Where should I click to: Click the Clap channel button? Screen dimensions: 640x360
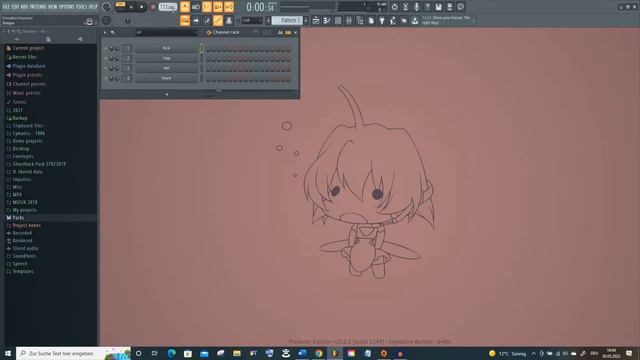click(x=166, y=58)
